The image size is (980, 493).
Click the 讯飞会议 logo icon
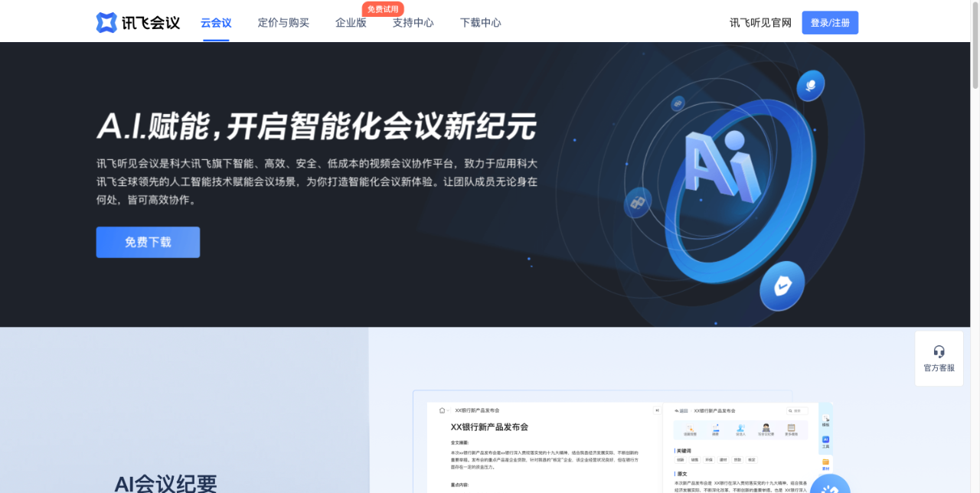(x=106, y=22)
